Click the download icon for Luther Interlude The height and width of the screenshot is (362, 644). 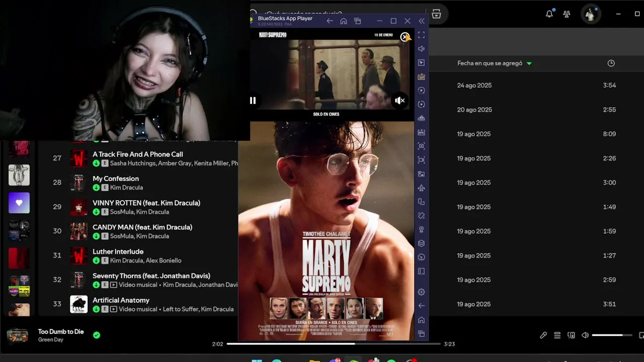point(96,260)
